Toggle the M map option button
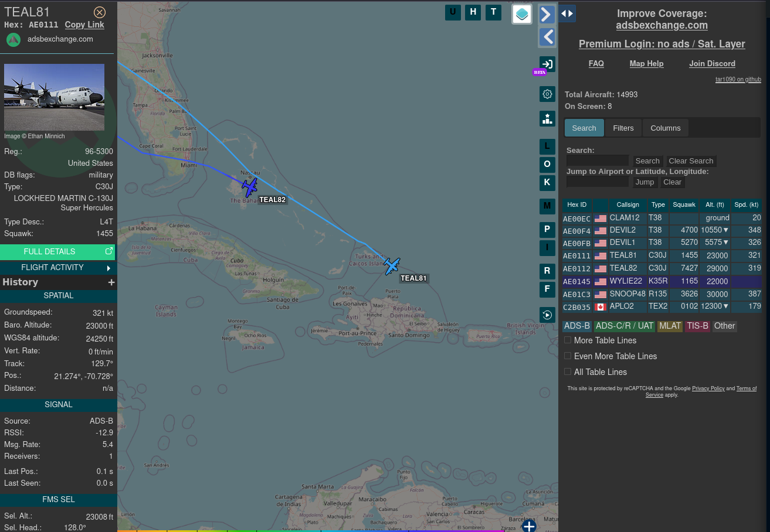This screenshot has height=532, width=770. 547,206
